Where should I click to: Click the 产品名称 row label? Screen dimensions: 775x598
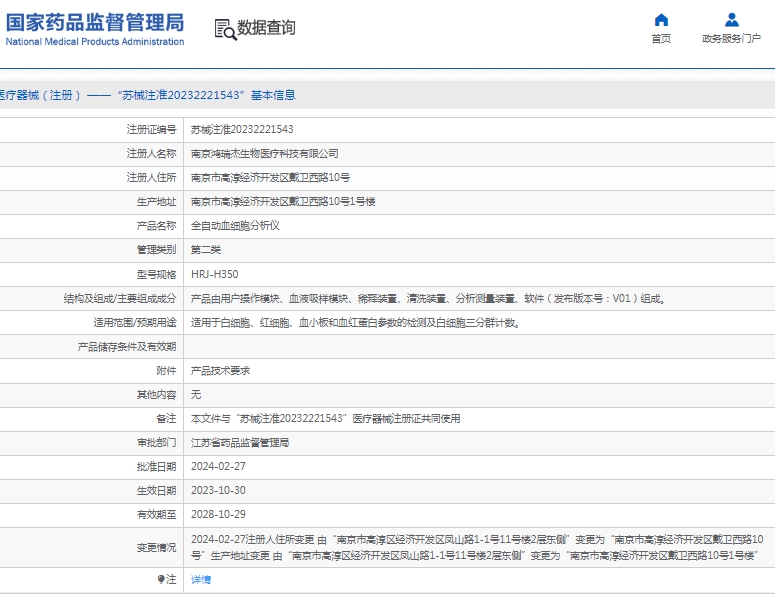coord(156,226)
